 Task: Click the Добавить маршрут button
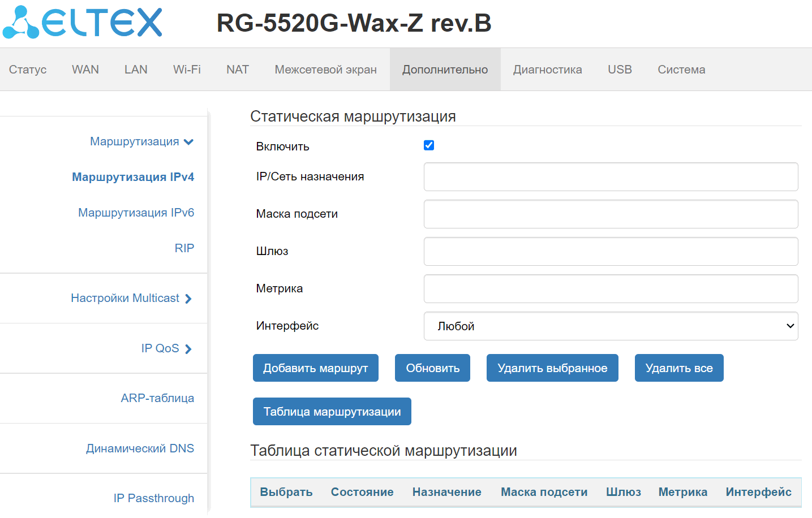pos(316,368)
